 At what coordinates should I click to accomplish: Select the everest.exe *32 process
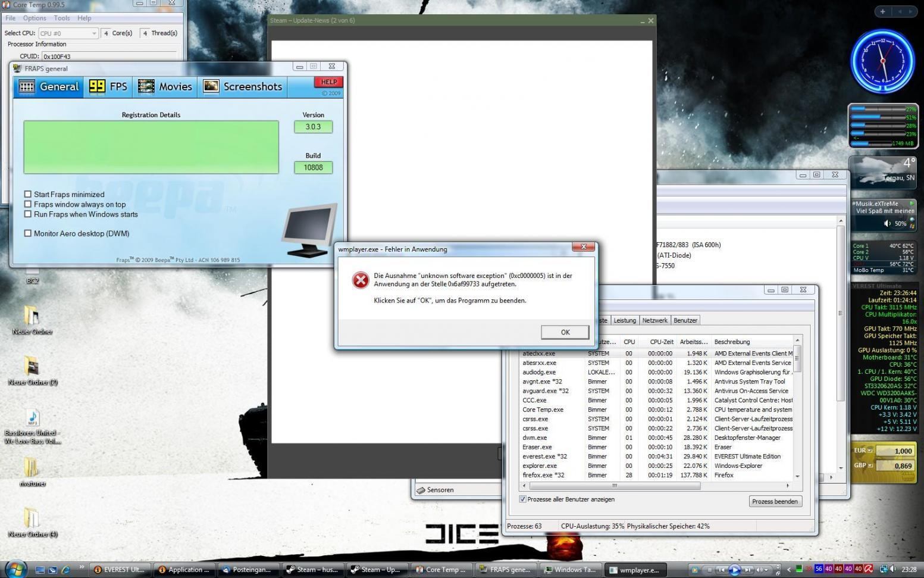657,457
